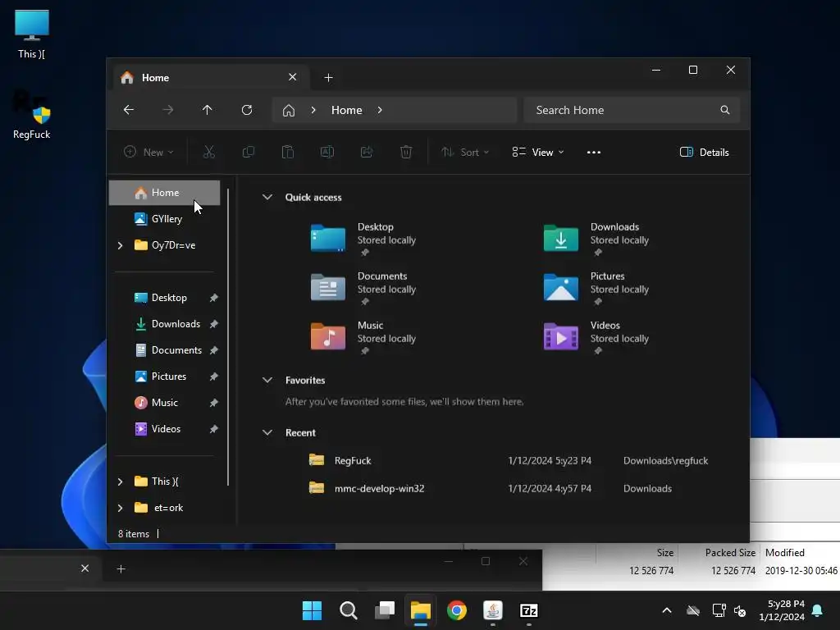Collapse the Quick access section

pos(267,197)
